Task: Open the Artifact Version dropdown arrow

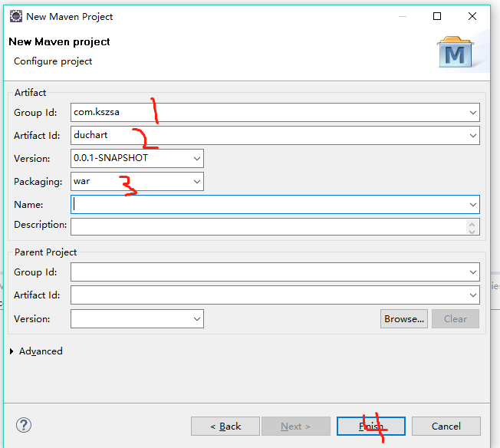Action: [x=197, y=159]
